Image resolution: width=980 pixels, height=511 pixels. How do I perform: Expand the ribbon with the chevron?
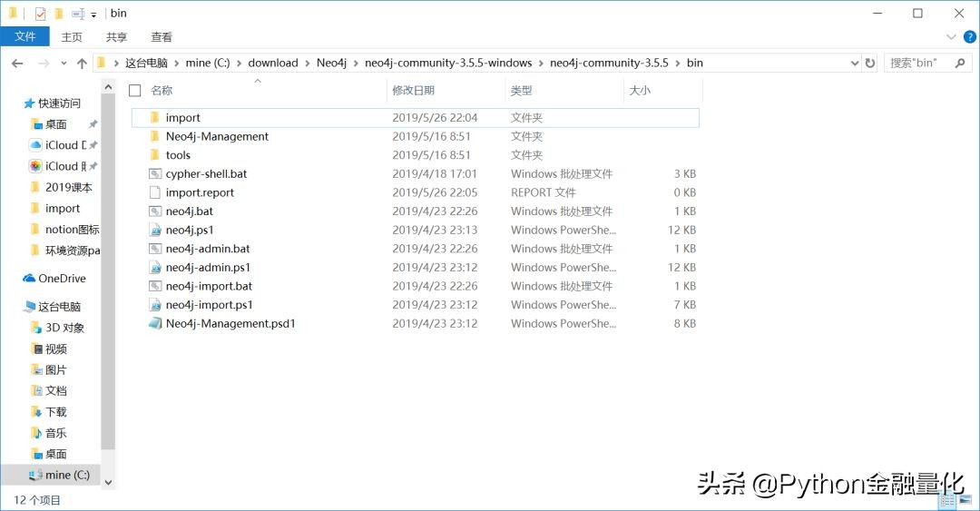[951, 37]
